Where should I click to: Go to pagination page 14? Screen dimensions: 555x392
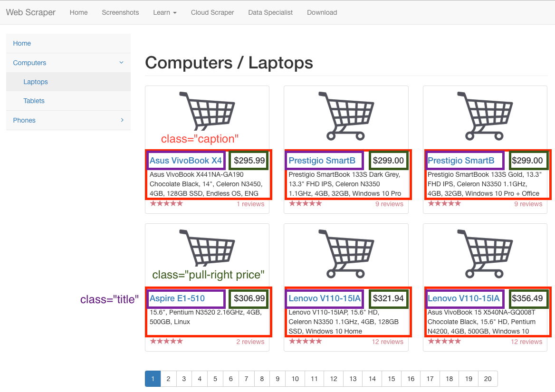click(x=373, y=379)
